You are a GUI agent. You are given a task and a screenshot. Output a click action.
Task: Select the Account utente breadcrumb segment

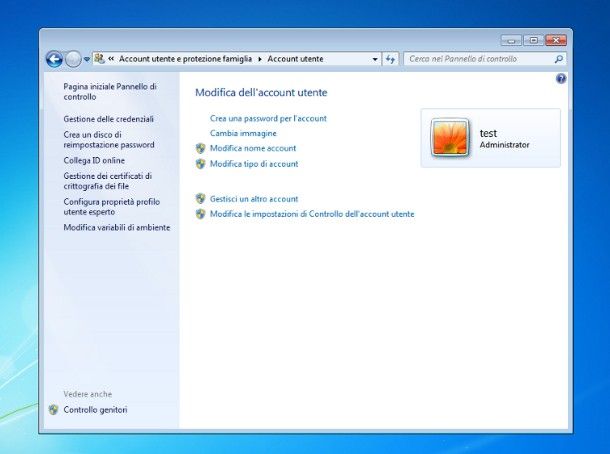[x=295, y=59]
